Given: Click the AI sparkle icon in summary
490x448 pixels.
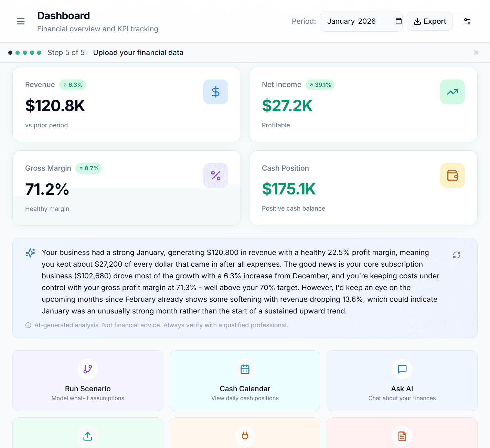Looking at the screenshot, I should pyautogui.click(x=30, y=253).
